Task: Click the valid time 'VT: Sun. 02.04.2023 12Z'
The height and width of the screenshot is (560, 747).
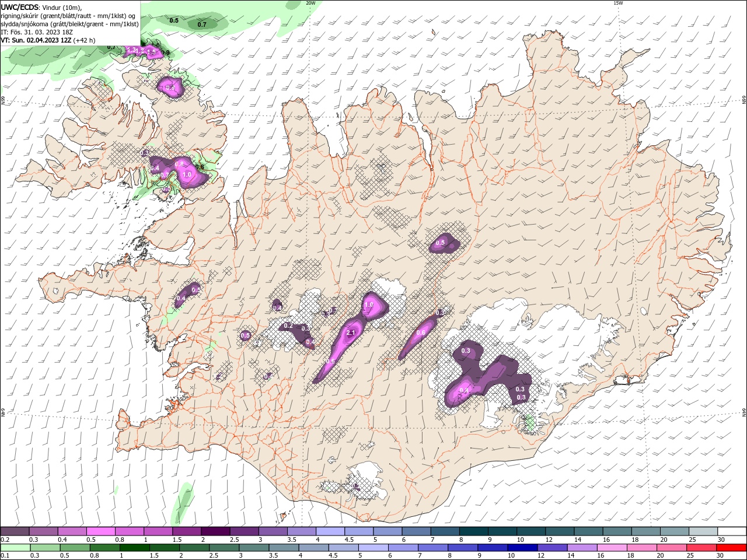Action: point(36,40)
